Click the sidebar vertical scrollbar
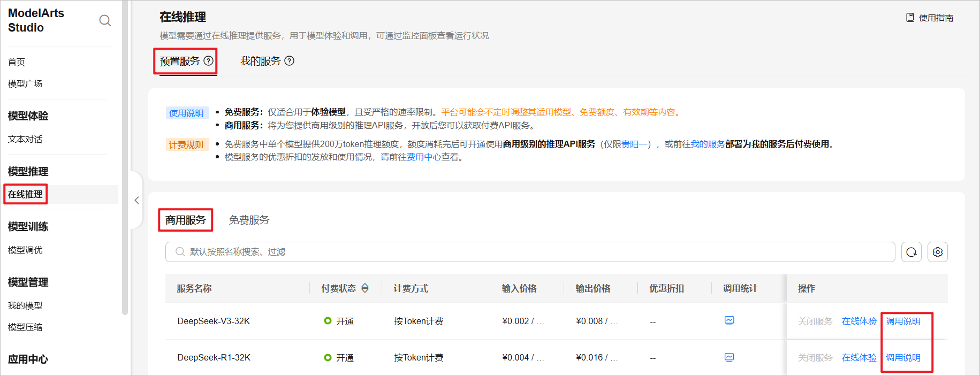The height and width of the screenshot is (376, 980). 125,160
